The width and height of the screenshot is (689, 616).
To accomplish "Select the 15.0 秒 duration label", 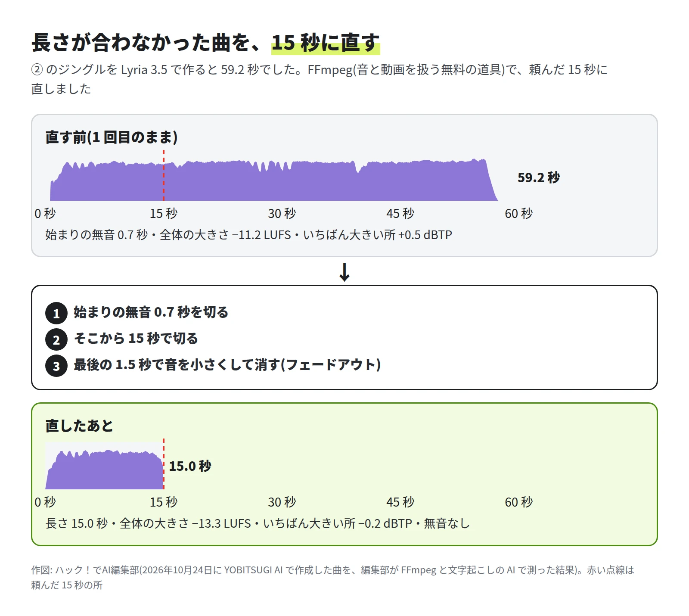I will click(190, 466).
